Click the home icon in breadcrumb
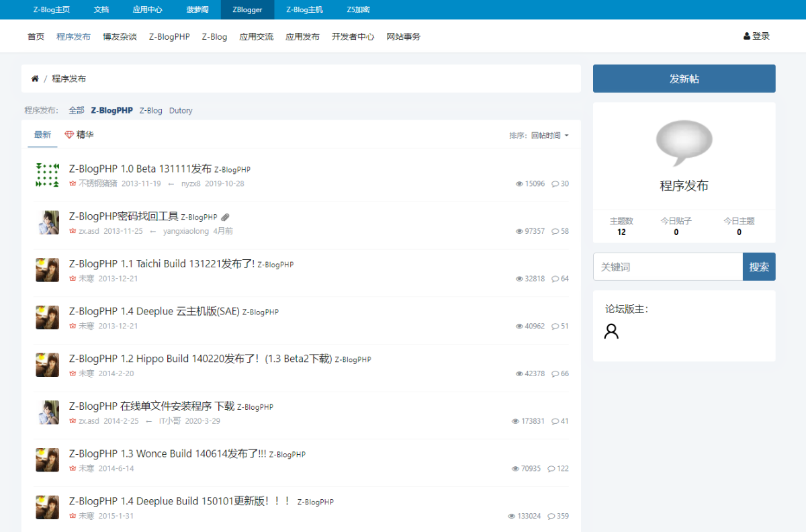Image resolution: width=806 pixels, height=532 pixels. pos(35,79)
